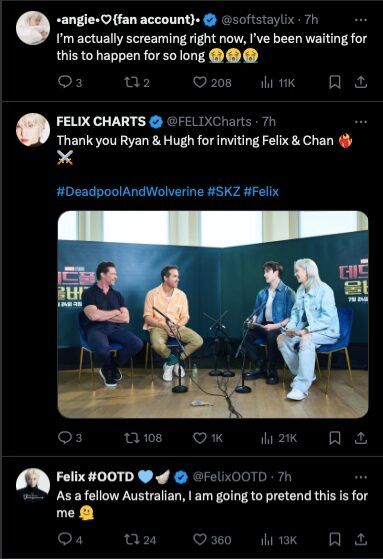Open more options on angie's tweet
Screen dimensions: 383x559
click(361, 20)
